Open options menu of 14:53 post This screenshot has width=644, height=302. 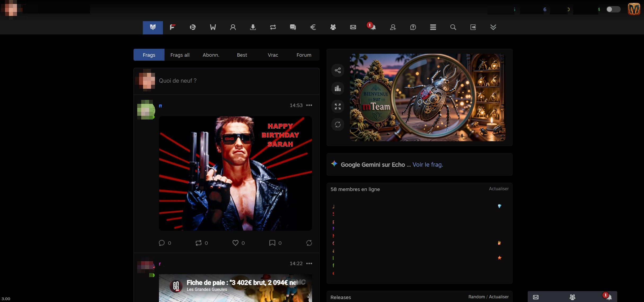[x=309, y=105]
